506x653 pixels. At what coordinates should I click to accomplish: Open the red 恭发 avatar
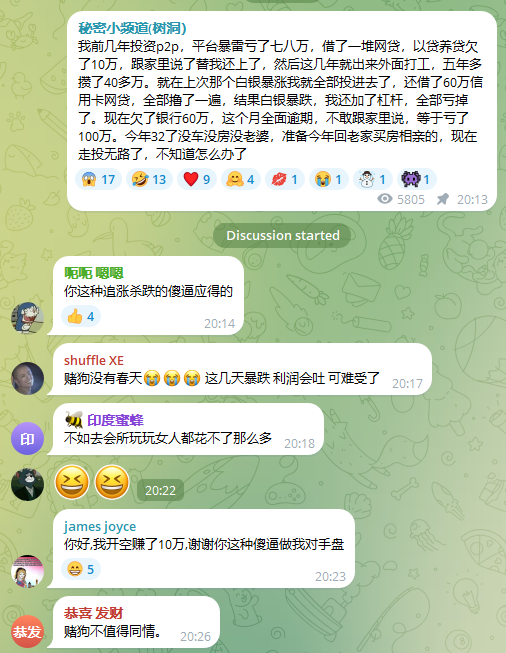click(27, 631)
